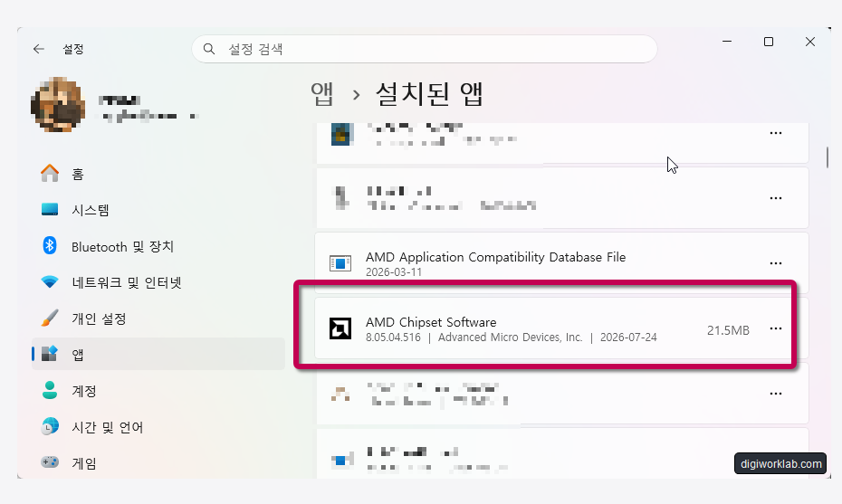Select 앱 in the sidebar

click(158, 355)
